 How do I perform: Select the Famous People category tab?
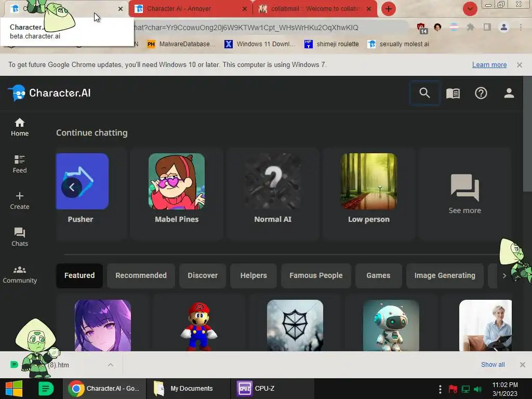(316, 275)
